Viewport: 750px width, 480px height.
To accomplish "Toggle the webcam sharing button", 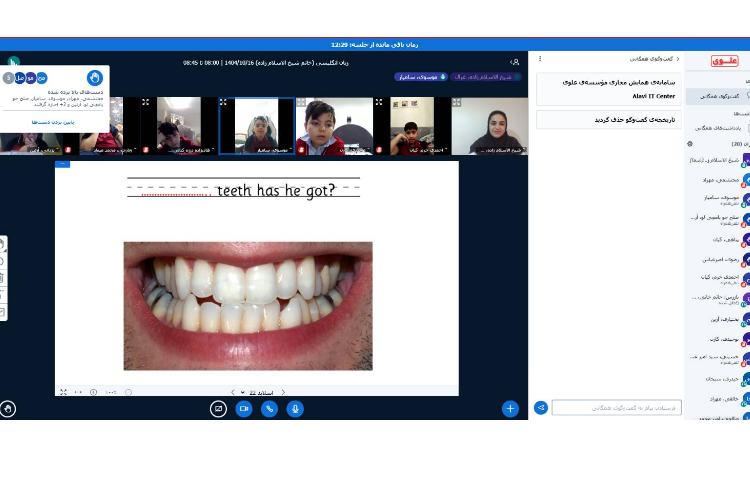I will click(244, 409).
